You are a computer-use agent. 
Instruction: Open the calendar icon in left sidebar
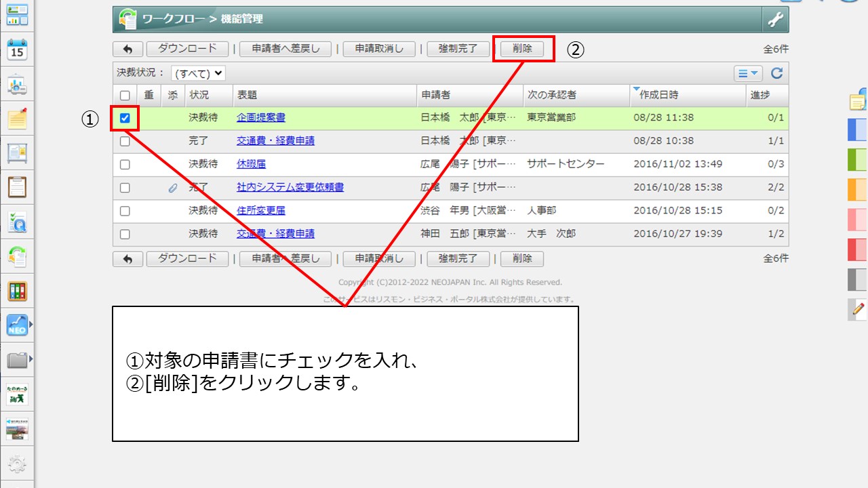[x=17, y=49]
